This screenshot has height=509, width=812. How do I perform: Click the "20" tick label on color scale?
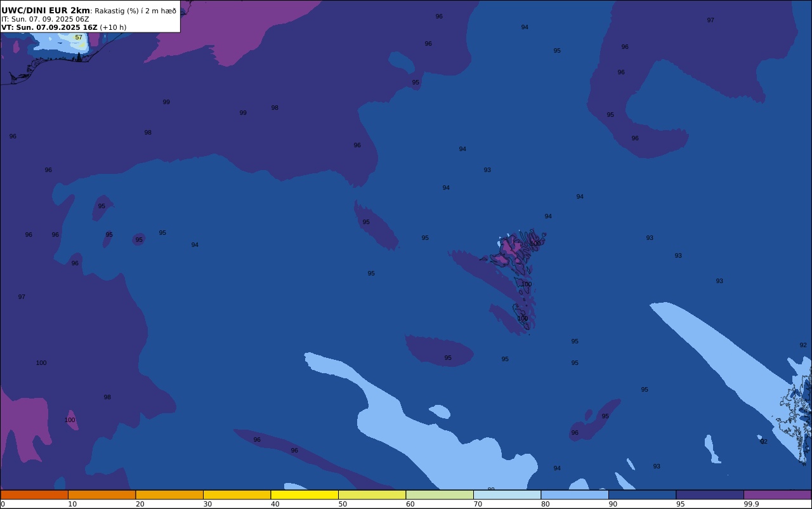click(x=140, y=504)
